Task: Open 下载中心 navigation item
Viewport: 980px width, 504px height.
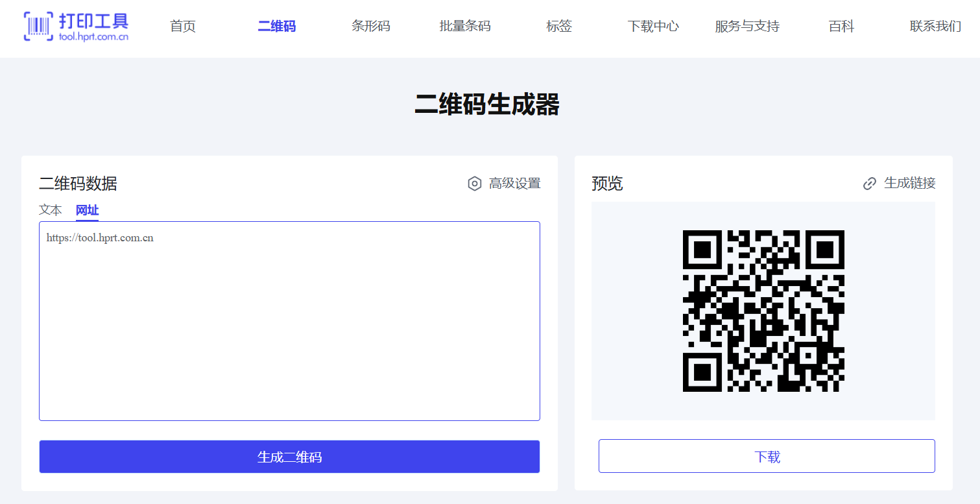Action: click(653, 26)
